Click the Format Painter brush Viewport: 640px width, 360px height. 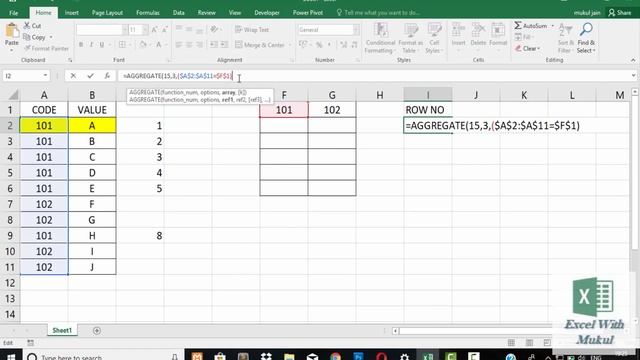(x=27, y=48)
